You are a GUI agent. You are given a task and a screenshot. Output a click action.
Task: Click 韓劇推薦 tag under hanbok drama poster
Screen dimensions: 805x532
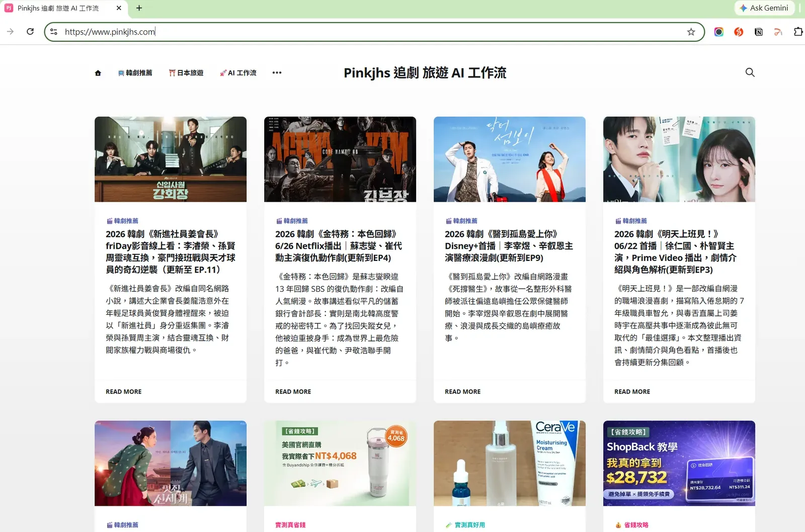tap(122, 525)
